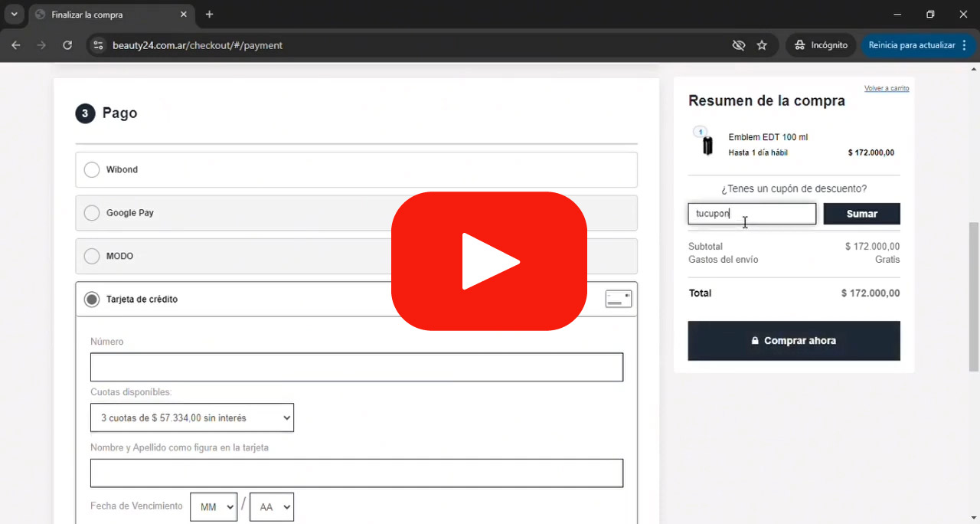Select Tarjeta de crédito payment option
The height and width of the screenshot is (524, 980).
356,299
